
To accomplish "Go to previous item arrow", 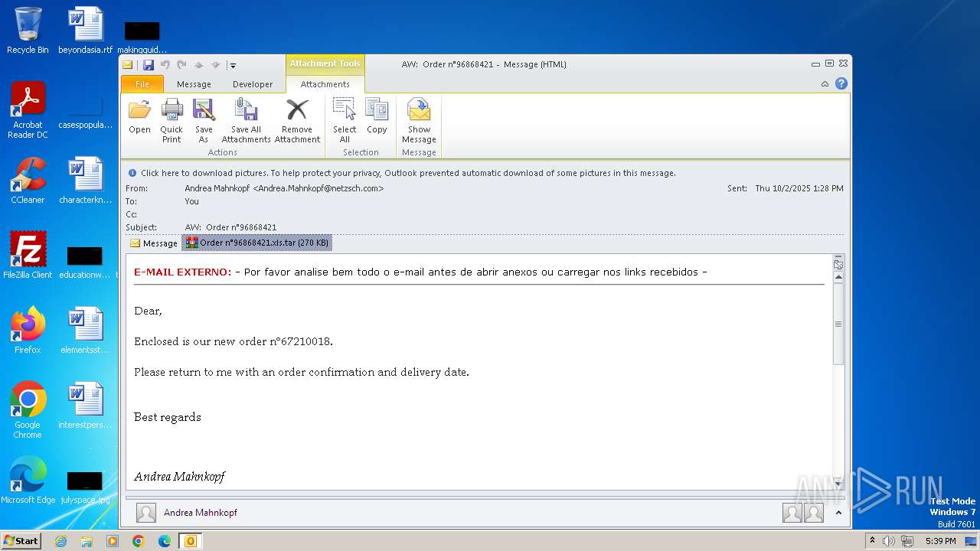I will click(x=198, y=65).
